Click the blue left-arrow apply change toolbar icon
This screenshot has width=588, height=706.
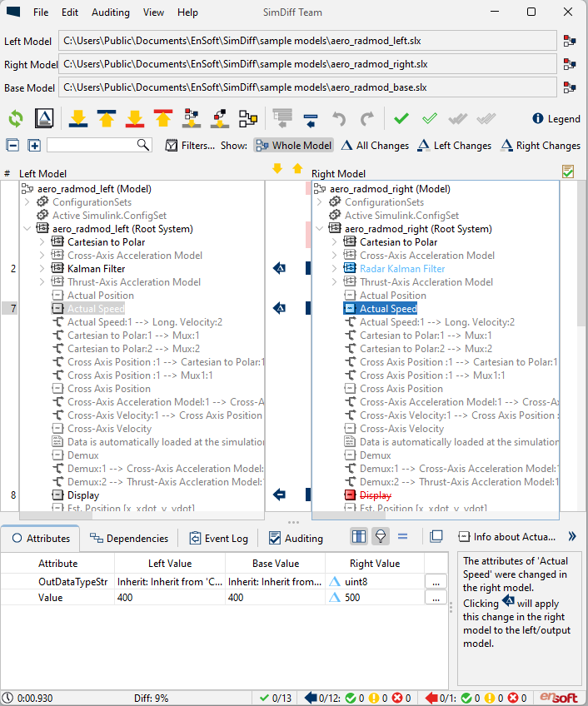pos(311,120)
